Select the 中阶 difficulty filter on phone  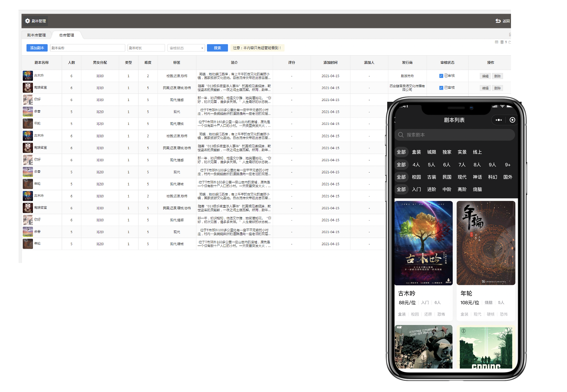[447, 190]
